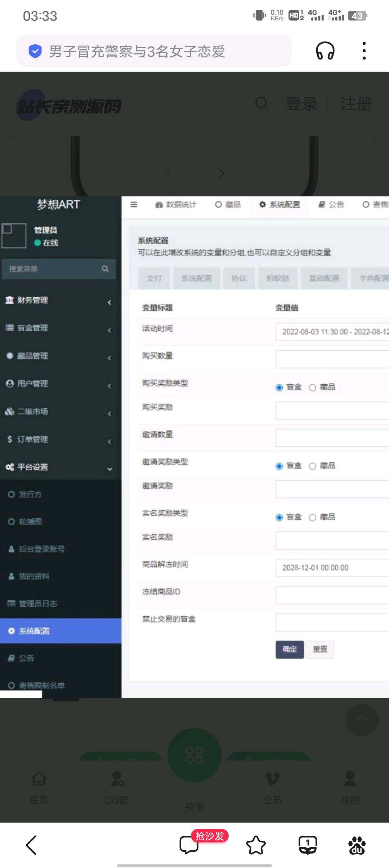Open 后台登录账号 in sidebar
Screen dimensions: 389x868
click(x=41, y=549)
